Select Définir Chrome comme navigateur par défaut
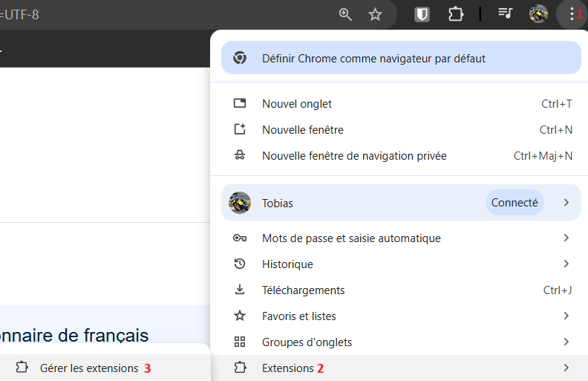Viewport: 588px width, 381px height. [401, 58]
